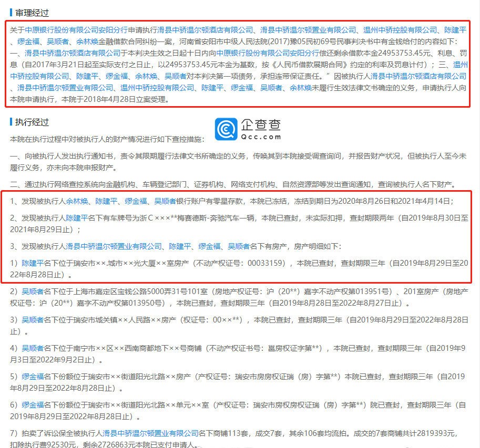Viewport: 480px width, 448px height.
Task: Click 缪金福 link in the frozen bank accounts item
Action: tap(136, 201)
